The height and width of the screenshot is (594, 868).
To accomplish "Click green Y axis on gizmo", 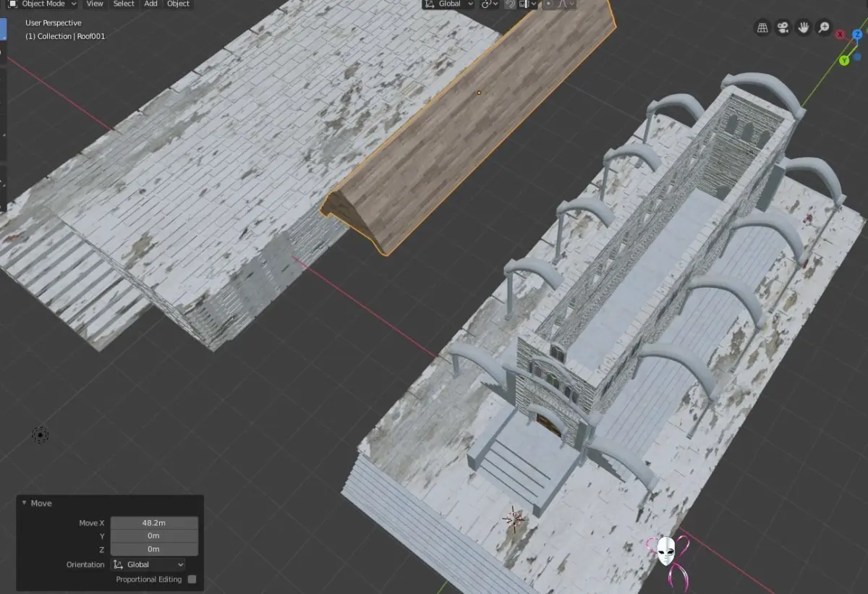I will tap(844, 61).
